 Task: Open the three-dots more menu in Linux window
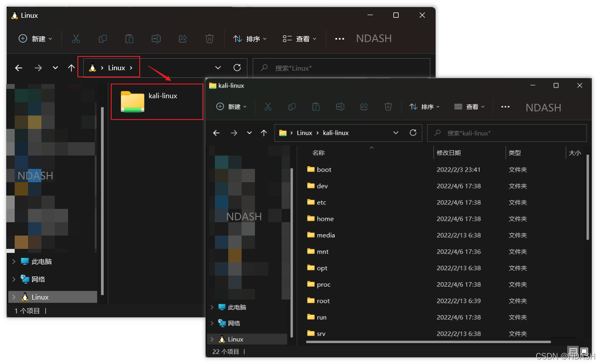339,39
